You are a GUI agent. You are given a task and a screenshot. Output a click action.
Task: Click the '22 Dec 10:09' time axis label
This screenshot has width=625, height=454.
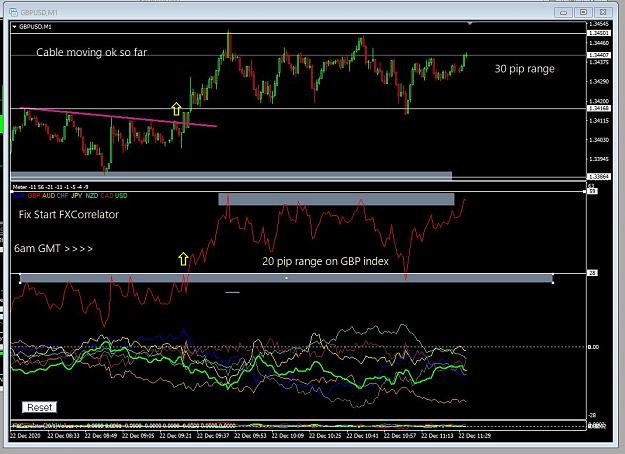[287, 436]
